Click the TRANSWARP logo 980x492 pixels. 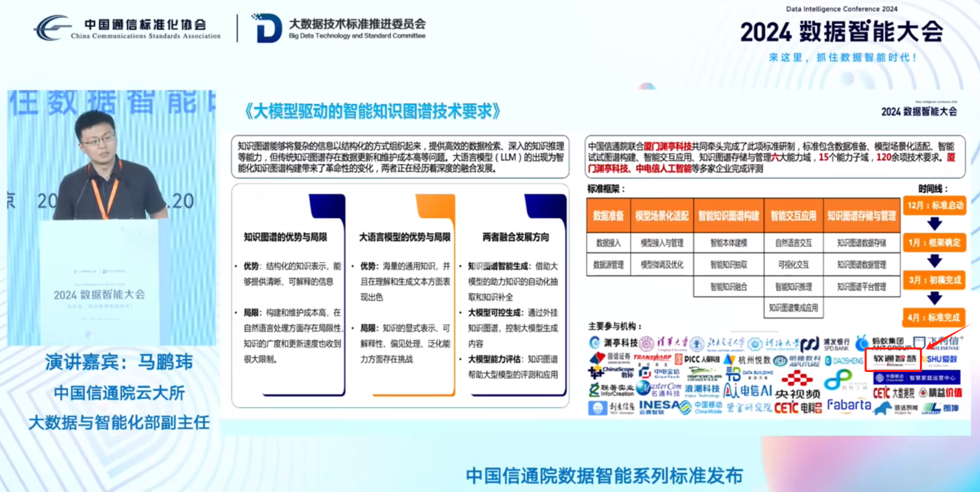click(x=652, y=358)
